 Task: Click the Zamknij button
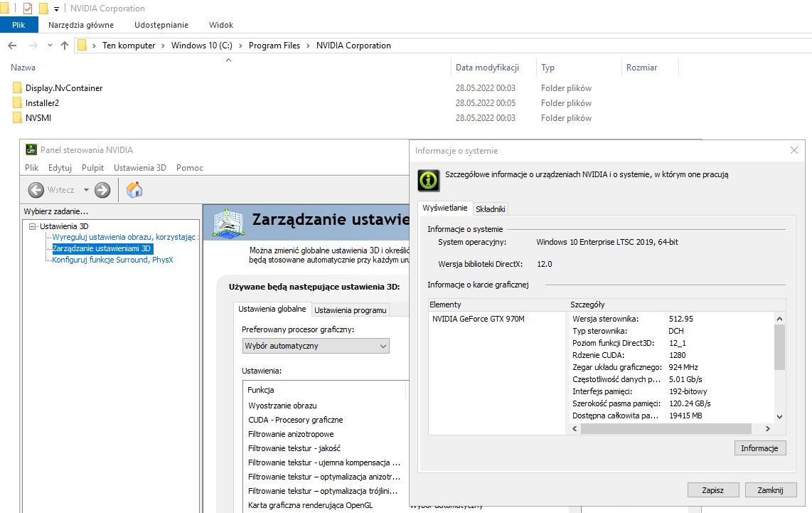point(770,490)
